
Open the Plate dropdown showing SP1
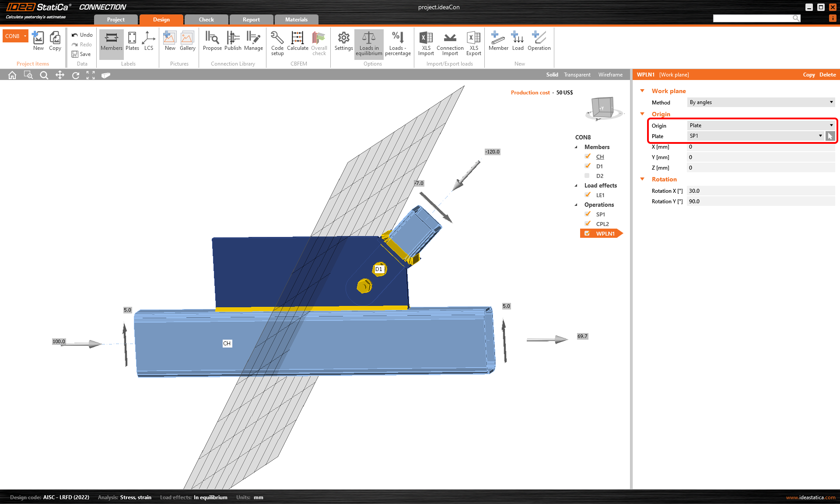point(756,136)
